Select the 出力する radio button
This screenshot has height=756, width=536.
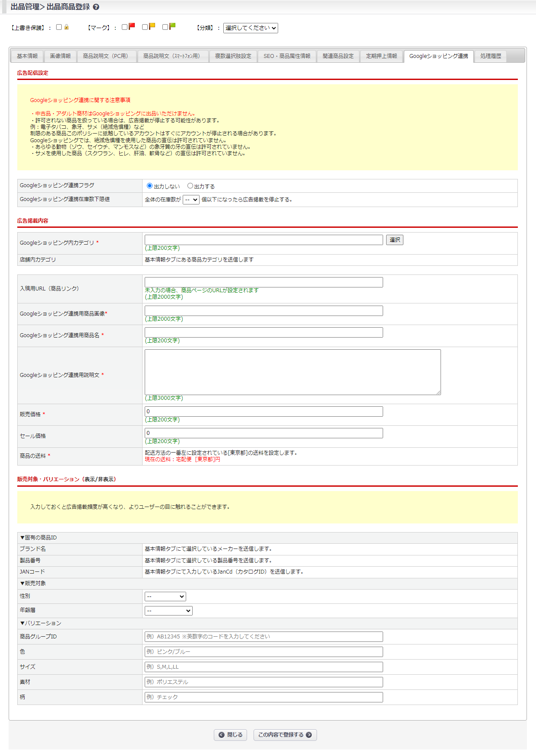(x=190, y=186)
